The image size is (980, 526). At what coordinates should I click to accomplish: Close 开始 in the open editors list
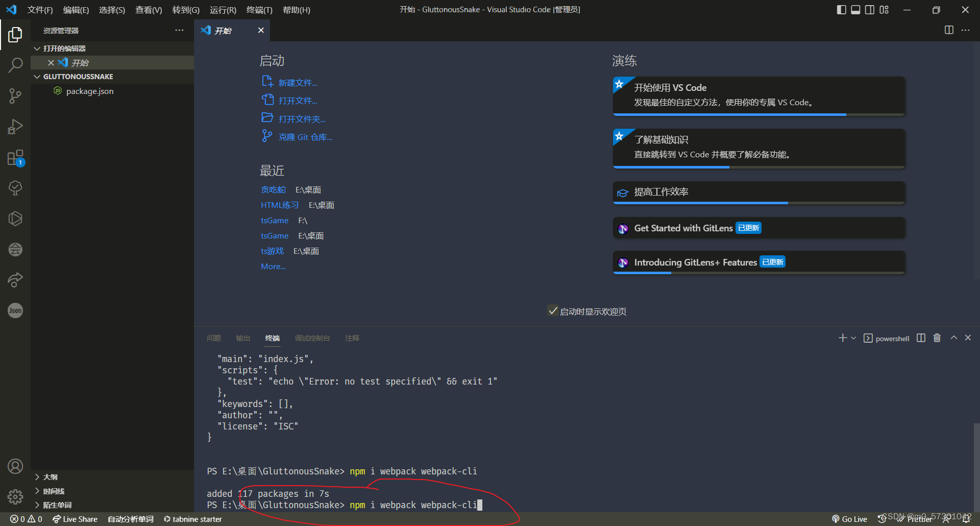(51, 63)
